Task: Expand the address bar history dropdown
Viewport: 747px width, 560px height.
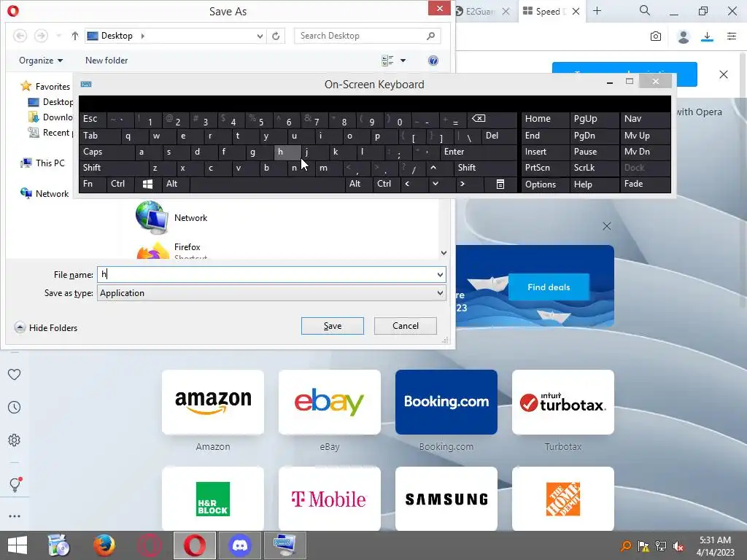Action: pos(260,36)
